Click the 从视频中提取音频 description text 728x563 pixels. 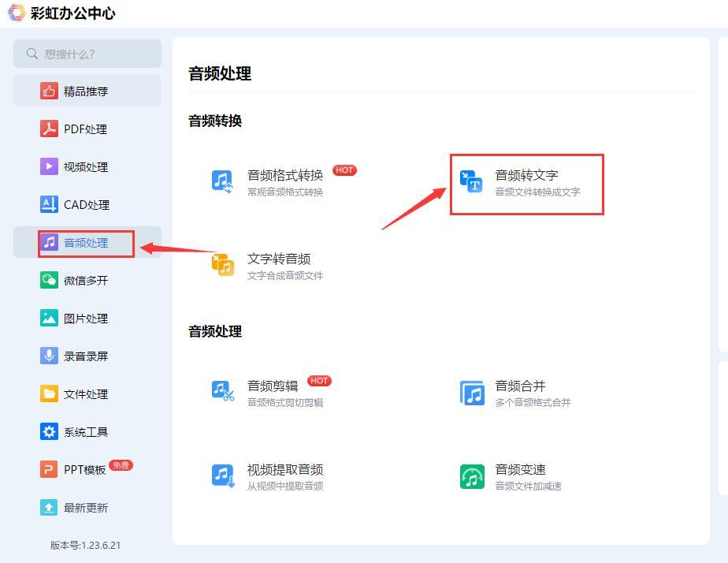pyautogui.click(x=285, y=486)
